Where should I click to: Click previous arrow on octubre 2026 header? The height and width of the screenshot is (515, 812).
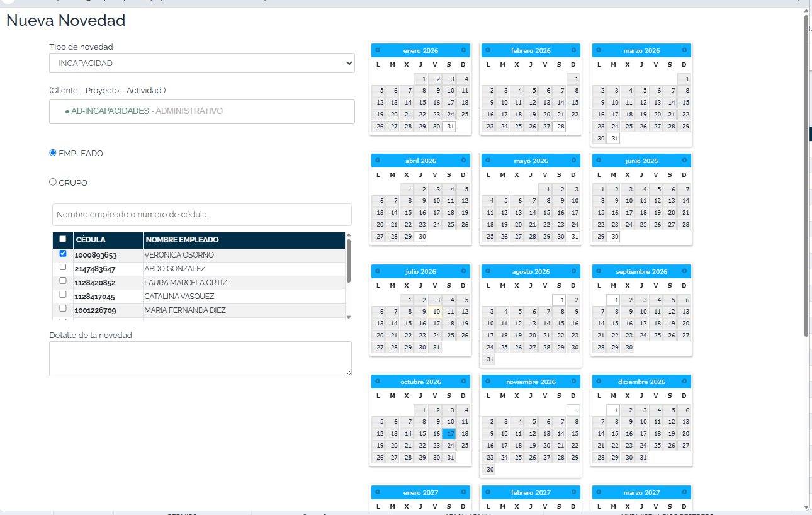378,382
